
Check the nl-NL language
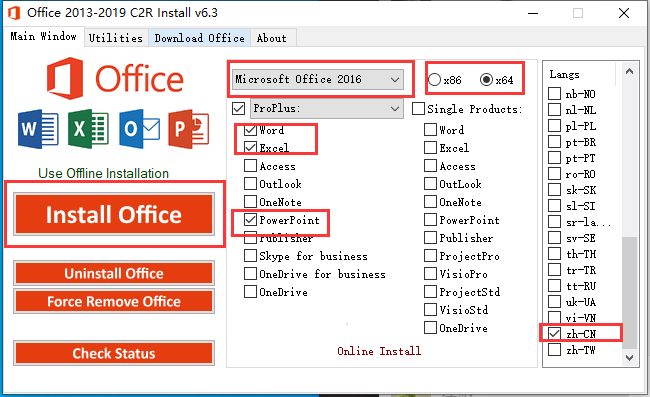(x=554, y=110)
